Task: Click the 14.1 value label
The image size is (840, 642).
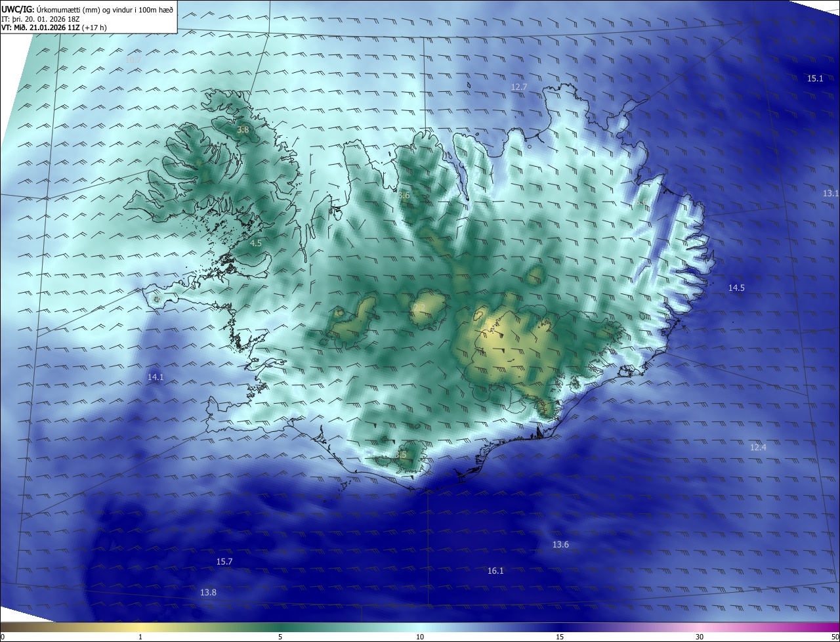Action: pyautogui.click(x=156, y=377)
